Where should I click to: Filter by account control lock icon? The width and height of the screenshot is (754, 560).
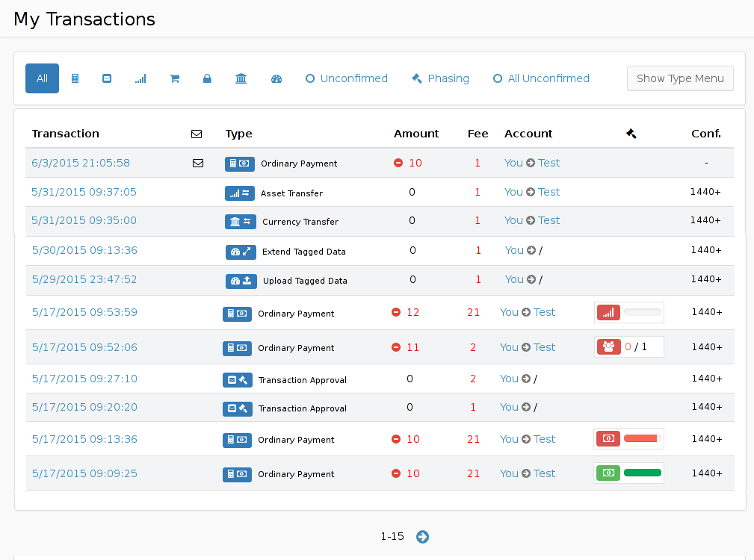pos(207,78)
